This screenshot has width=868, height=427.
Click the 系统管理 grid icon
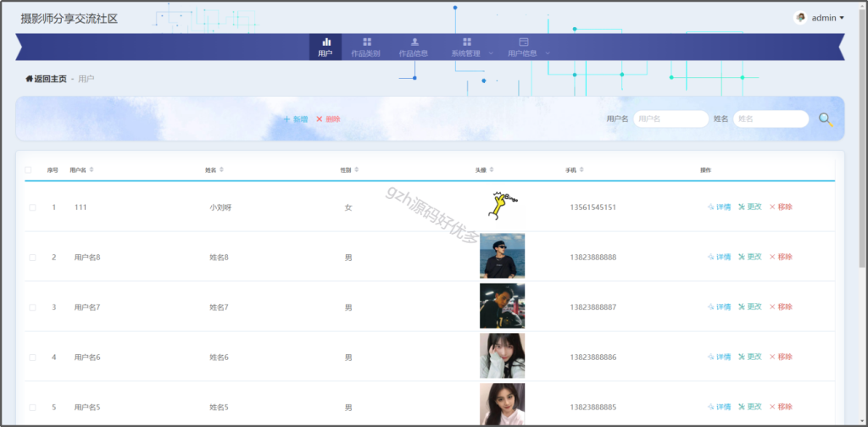point(467,42)
